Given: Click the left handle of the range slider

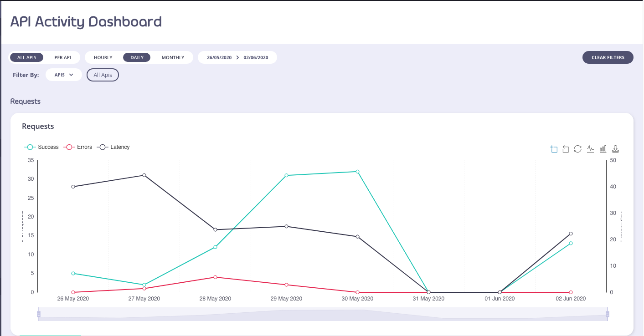Looking at the screenshot, I should pos(38,314).
